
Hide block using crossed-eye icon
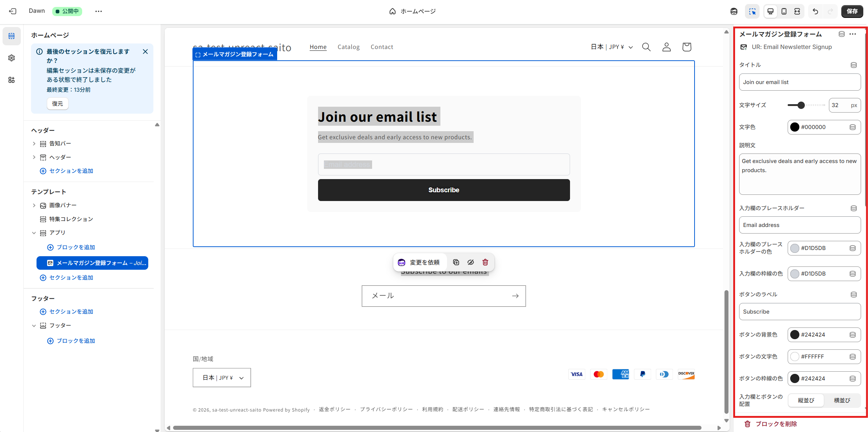tap(471, 262)
